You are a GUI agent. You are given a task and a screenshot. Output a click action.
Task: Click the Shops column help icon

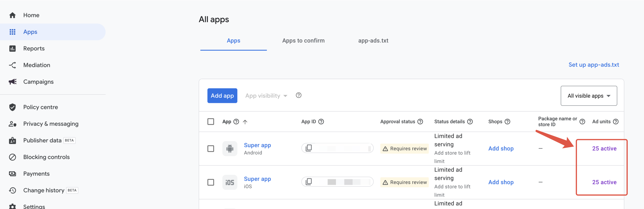point(507,122)
